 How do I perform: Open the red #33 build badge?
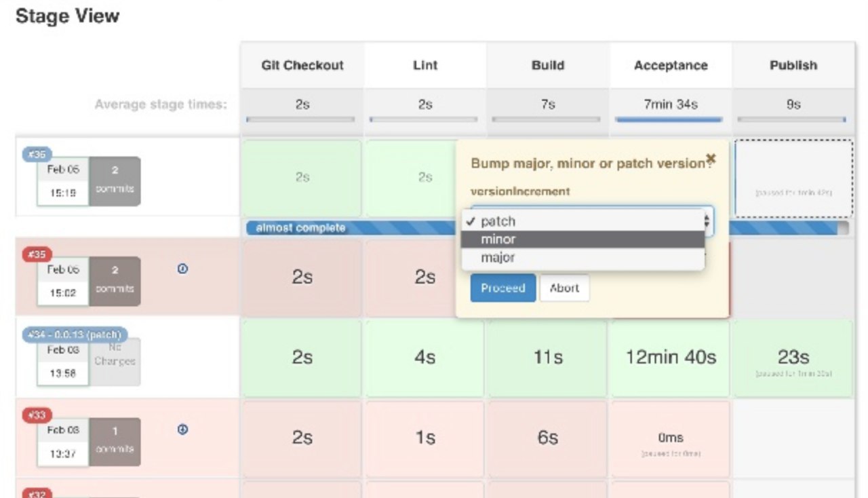(x=38, y=415)
